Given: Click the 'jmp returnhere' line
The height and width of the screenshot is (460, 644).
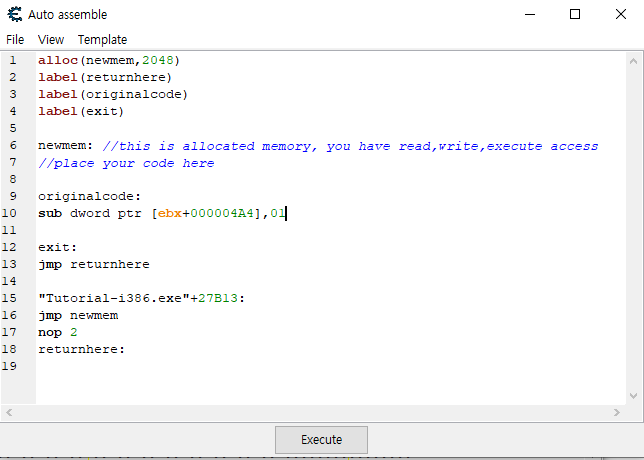Looking at the screenshot, I should 94,264.
